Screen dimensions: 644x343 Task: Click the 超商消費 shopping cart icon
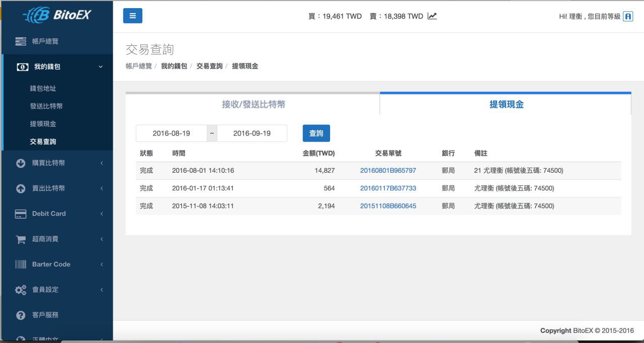click(21, 239)
